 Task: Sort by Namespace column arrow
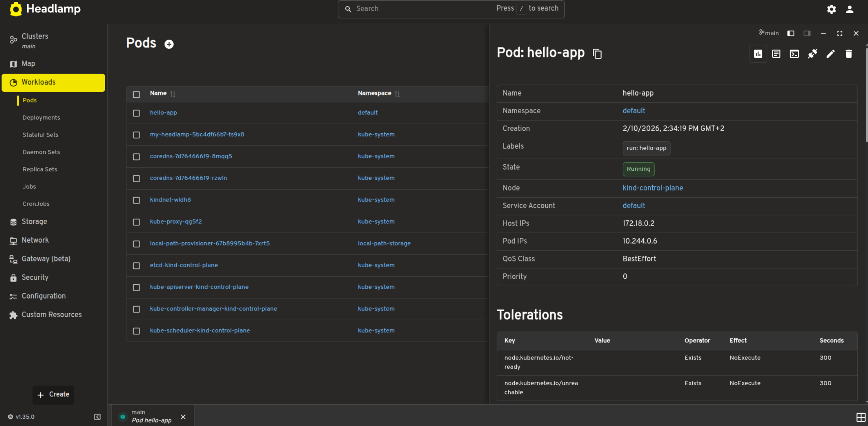pyautogui.click(x=397, y=94)
